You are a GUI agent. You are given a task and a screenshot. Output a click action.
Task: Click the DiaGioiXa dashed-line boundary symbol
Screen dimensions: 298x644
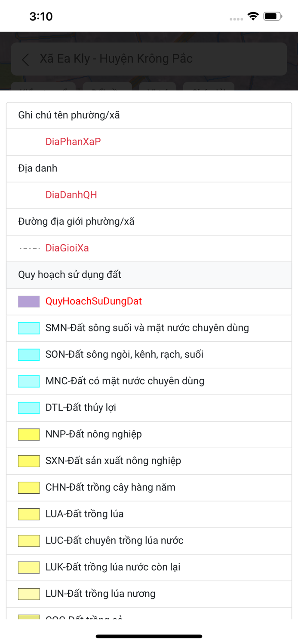[x=28, y=248]
